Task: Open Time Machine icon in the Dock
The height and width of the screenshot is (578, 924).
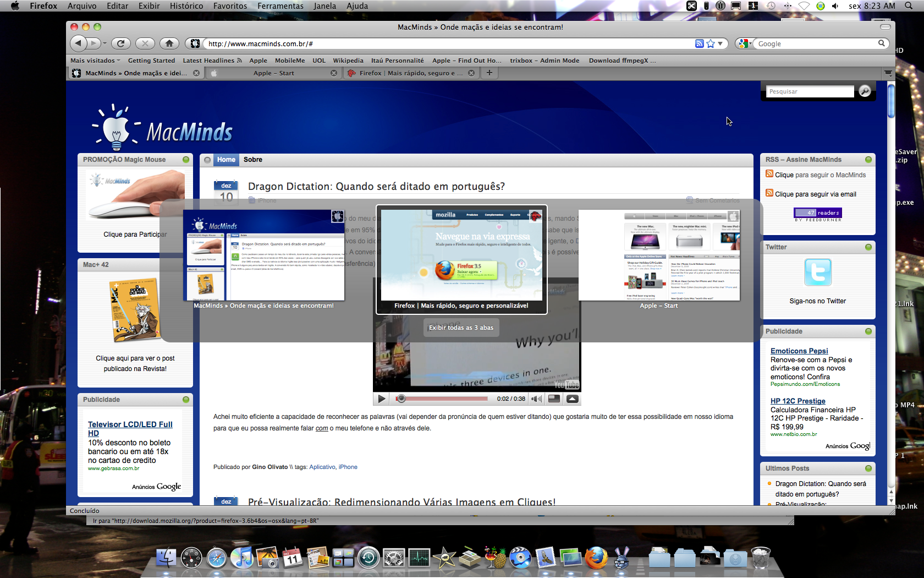Action: (369, 558)
